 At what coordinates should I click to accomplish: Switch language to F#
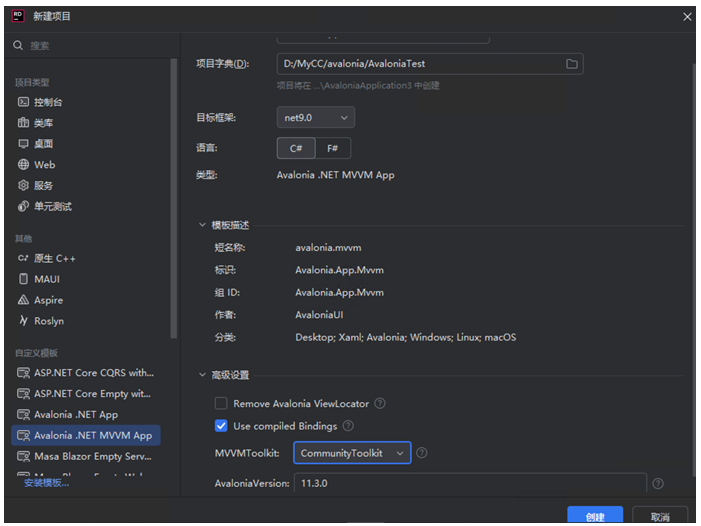(333, 148)
